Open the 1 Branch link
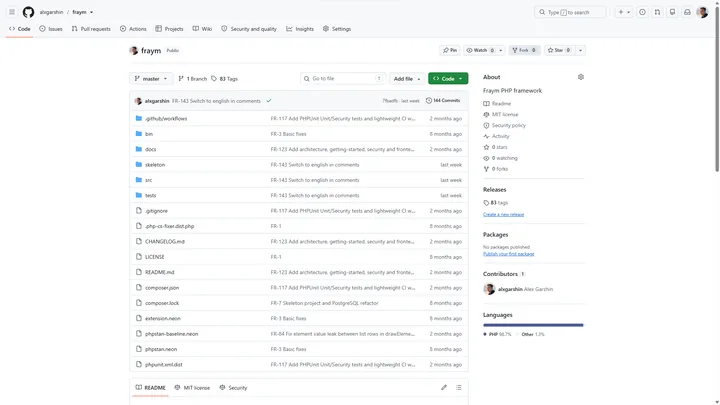This screenshot has width=720, height=405. [x=192, y=79]
